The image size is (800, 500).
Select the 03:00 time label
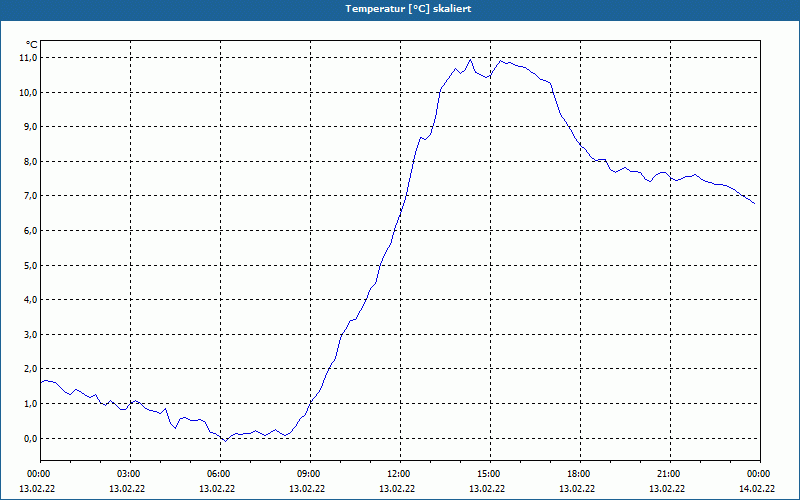tap(127, 474)
